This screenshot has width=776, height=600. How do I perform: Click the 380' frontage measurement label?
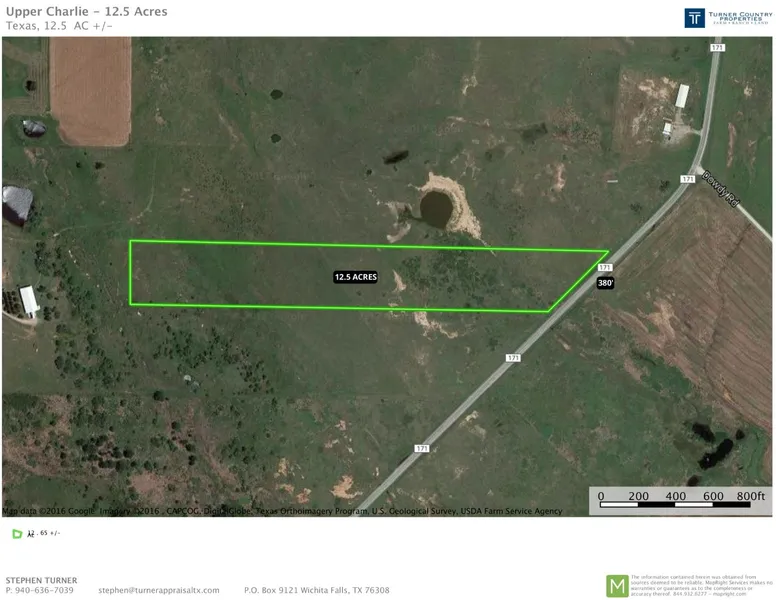[605, 283]
